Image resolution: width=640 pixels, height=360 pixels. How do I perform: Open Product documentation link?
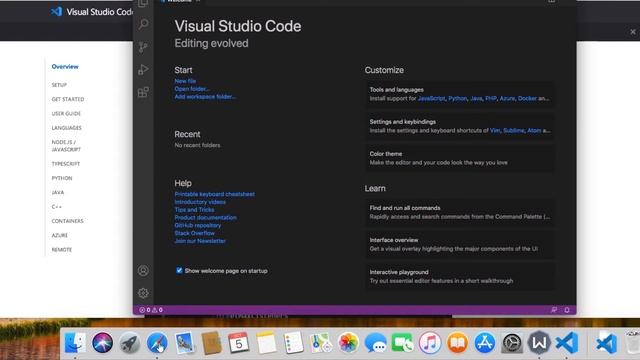coord(205,218)
